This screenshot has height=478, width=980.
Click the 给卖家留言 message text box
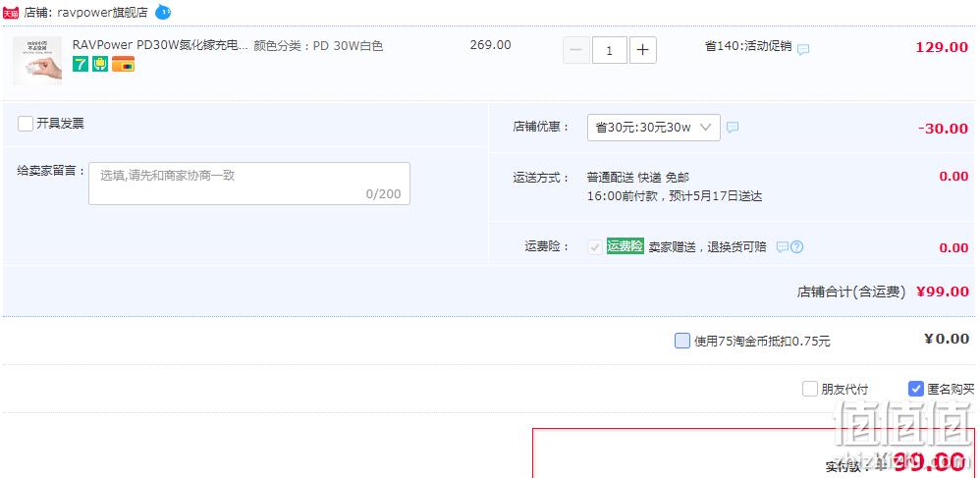[x=249, y=184]
